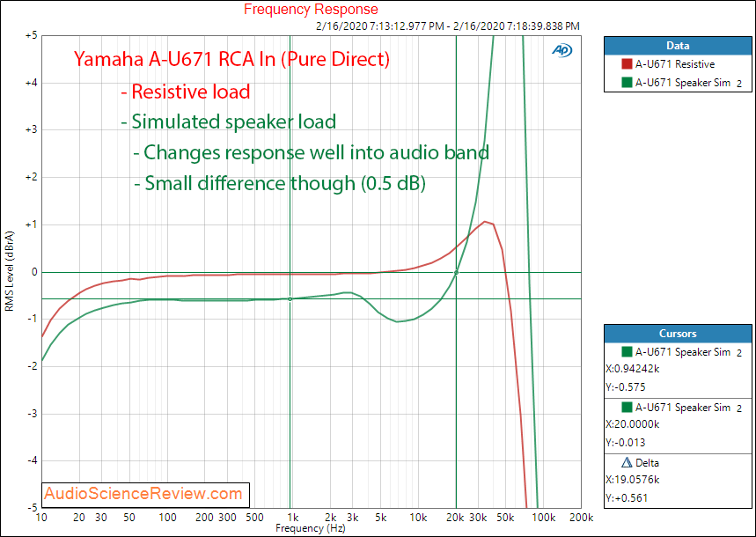Click the Delta row label in Cursors panel
Image resolution: width=756 pixels, height=537 pixels.
click(x=647, y=463)
